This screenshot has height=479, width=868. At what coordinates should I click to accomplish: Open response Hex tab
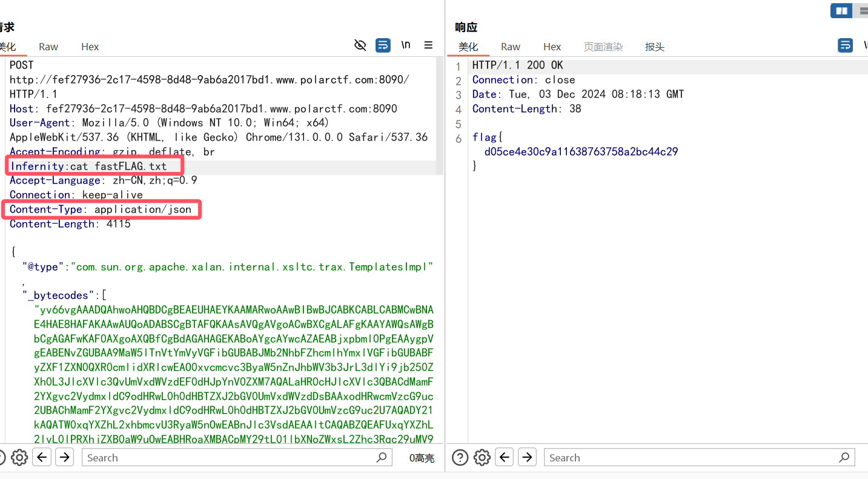tap(552, 47)
